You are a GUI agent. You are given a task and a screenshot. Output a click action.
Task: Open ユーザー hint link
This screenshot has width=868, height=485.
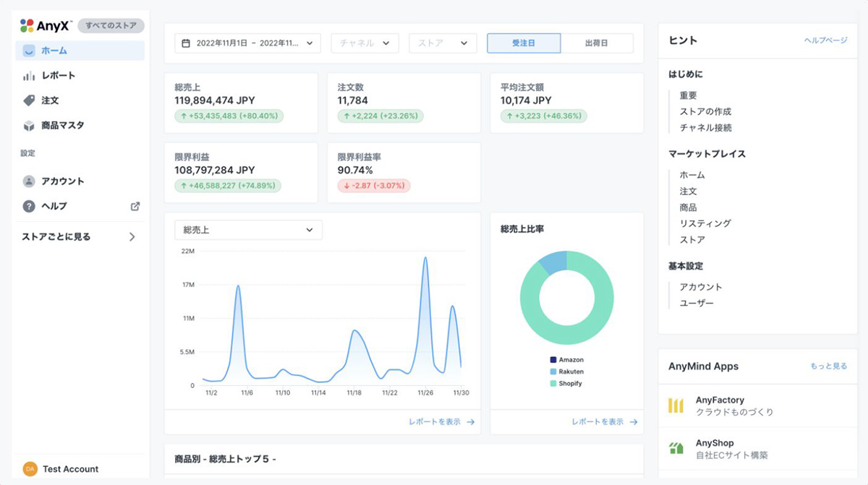click(697, 303)
